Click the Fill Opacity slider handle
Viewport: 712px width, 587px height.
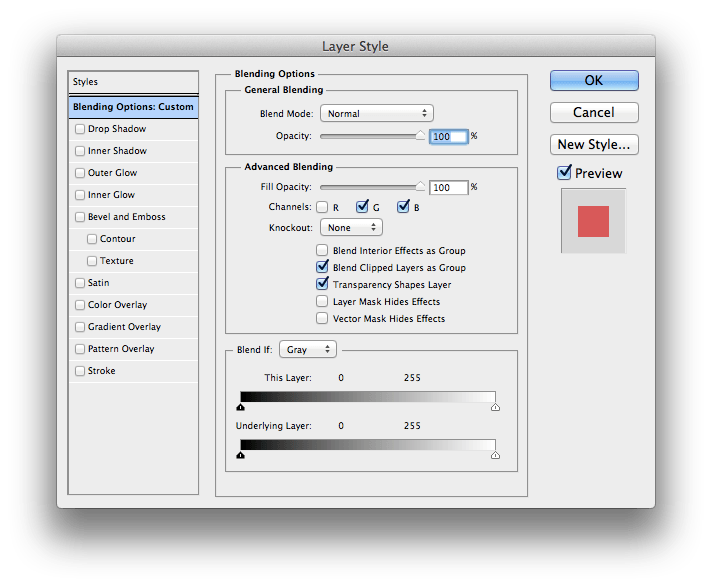[420, 186]
